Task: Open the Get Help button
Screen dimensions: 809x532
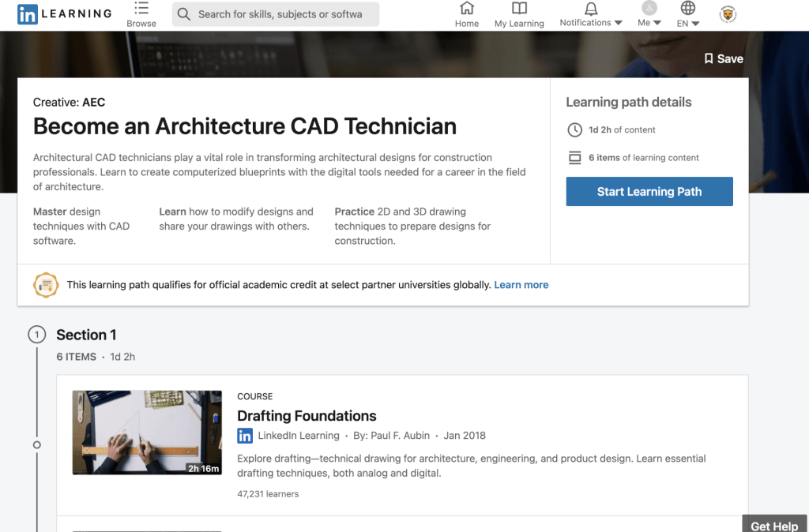Action: pos(774,525)
